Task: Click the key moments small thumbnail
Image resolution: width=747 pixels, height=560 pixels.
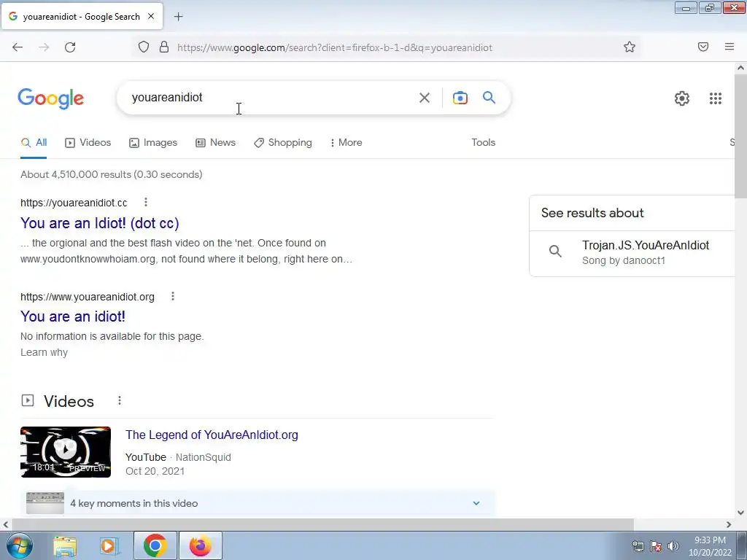Action: click(x=45, y=503)
